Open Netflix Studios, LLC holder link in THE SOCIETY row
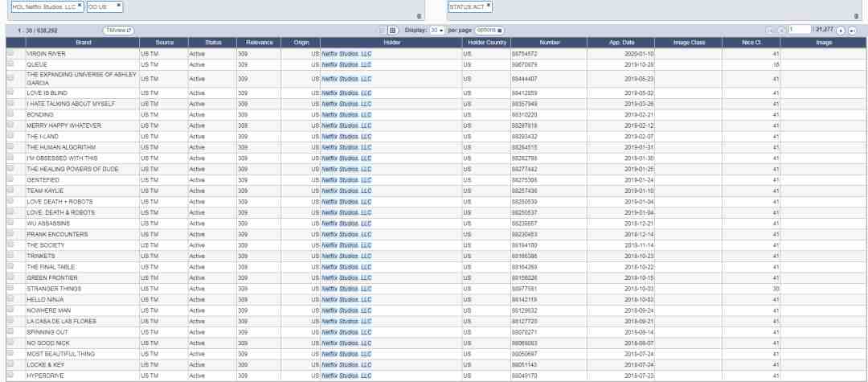Viewport: 868px width, 382px height. [x=346, y=245]
